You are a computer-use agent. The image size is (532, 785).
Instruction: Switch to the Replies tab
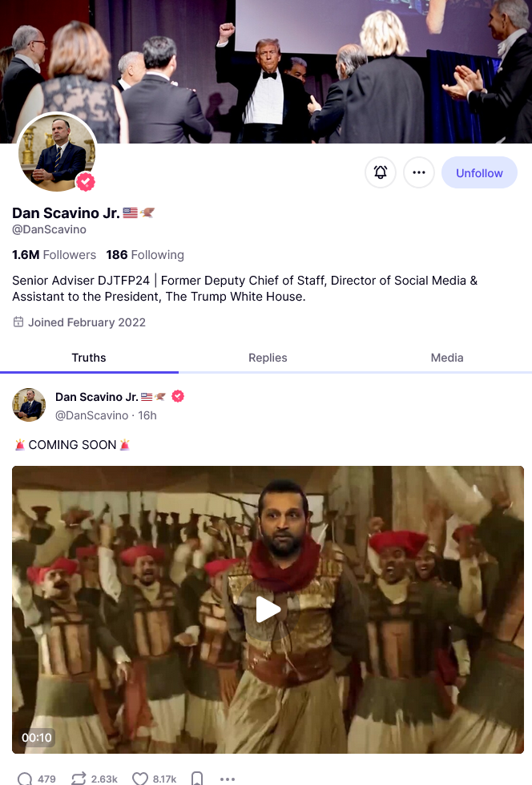[x=268, y=358]
